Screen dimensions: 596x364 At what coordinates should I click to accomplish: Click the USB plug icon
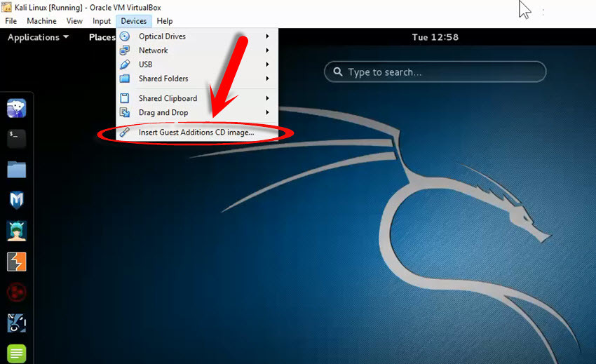[x=125, y=65]
